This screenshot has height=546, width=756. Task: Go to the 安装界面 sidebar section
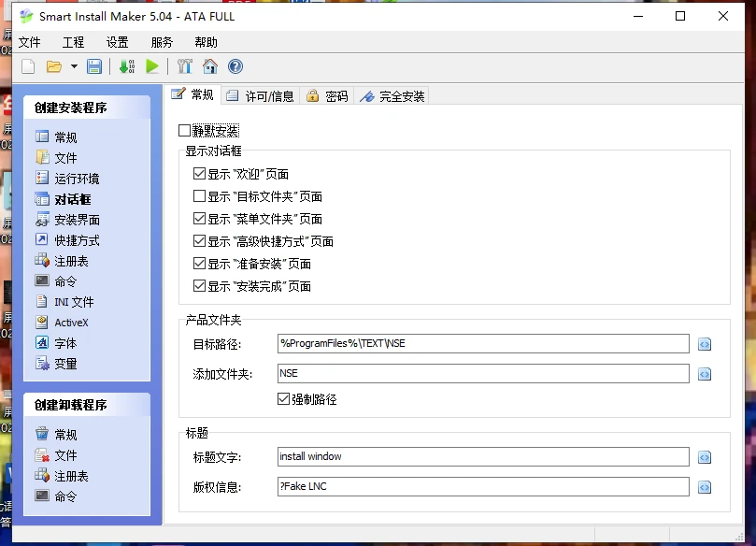pyautogui.click(x=77, y=220)
